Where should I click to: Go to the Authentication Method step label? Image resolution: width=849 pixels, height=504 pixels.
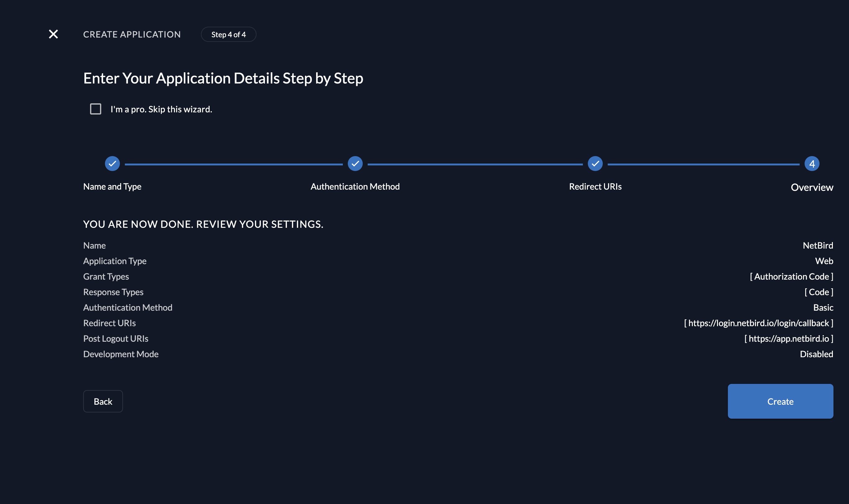355,187
